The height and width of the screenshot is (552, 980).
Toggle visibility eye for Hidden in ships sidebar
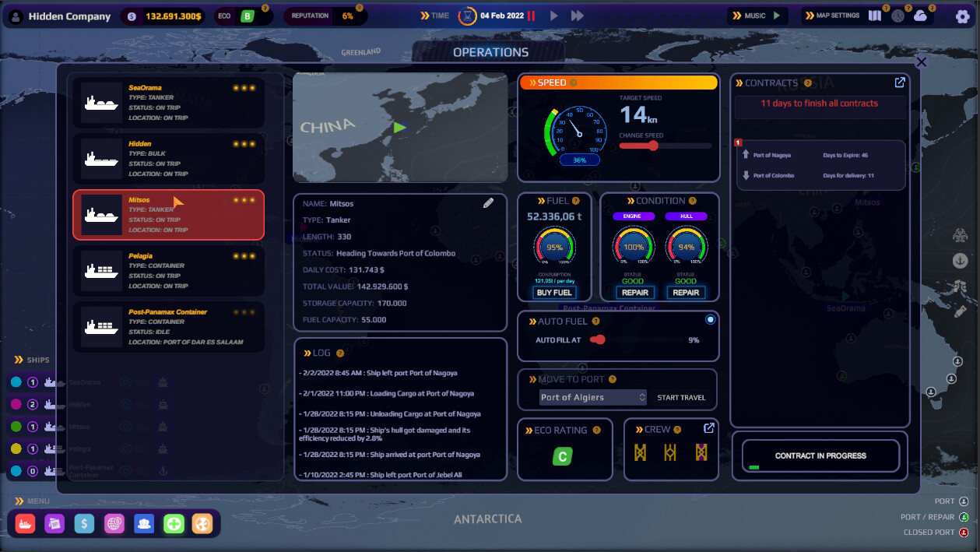coord(125,404)
